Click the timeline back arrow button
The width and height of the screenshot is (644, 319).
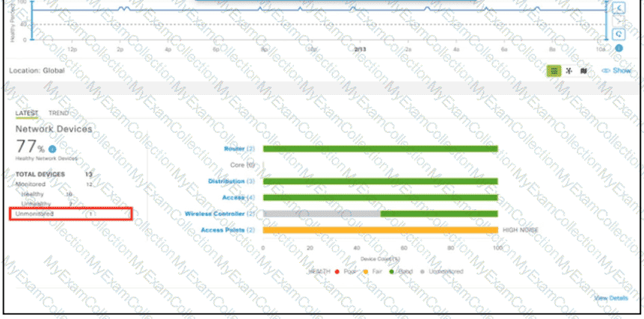[x=619, y=7]
